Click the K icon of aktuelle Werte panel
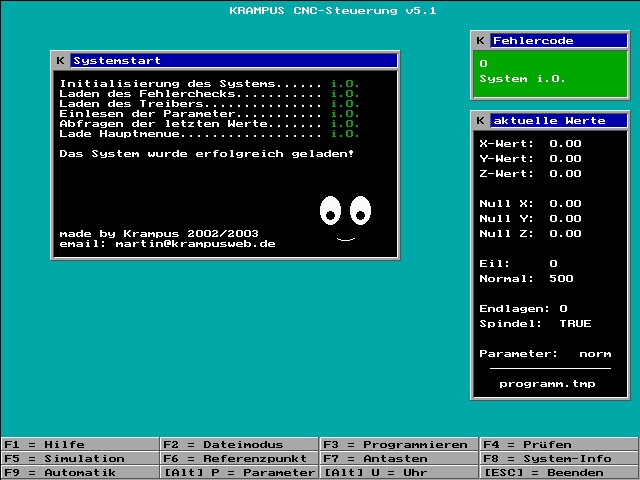This screenshot has height=480, width=640. tap(480, 120)
